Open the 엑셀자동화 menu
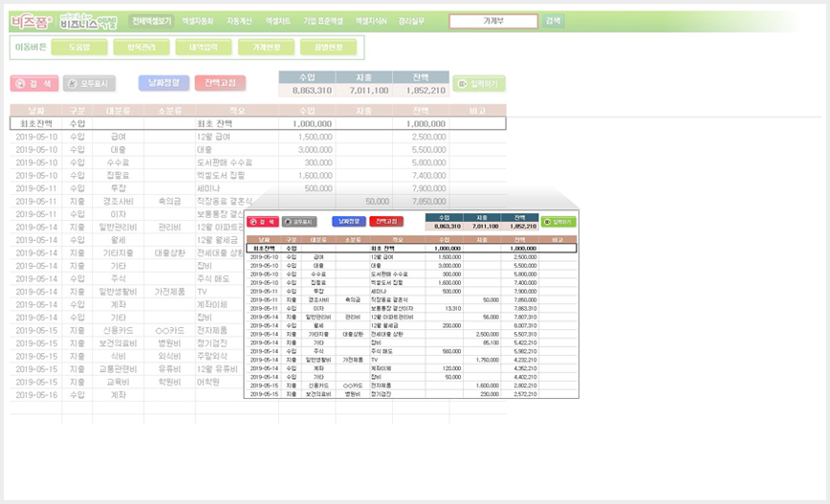The width and height of the screenshot is (830, 504). [197, 21]
